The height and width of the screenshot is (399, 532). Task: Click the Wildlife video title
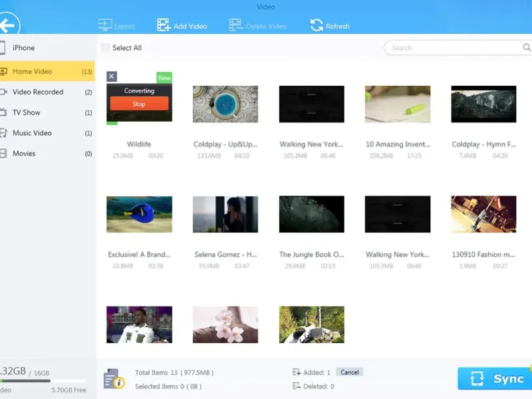(x=139, y=144)
